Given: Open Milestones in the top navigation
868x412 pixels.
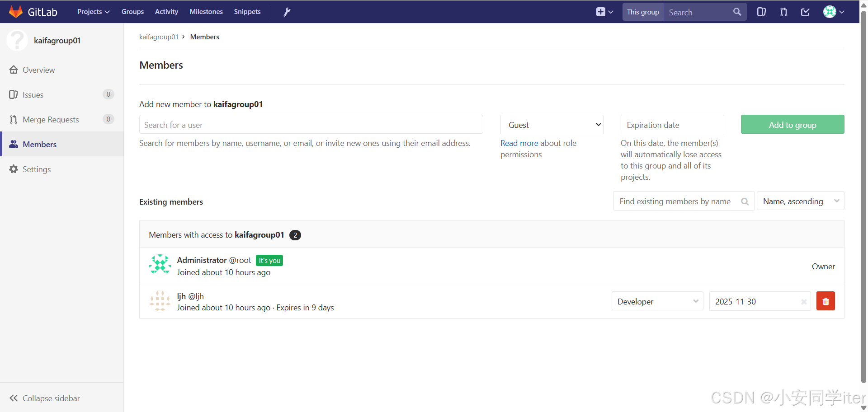Looking at the screenshot, I should (206, 12).
